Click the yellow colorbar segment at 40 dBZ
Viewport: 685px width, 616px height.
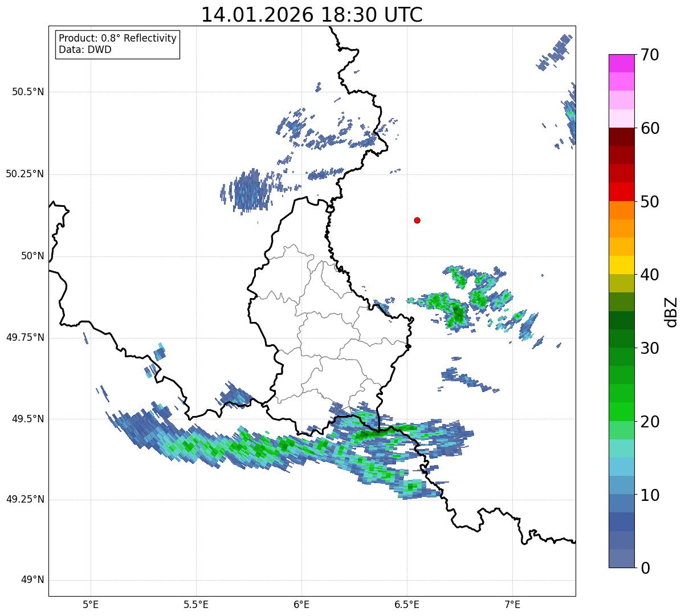[622, 265]
